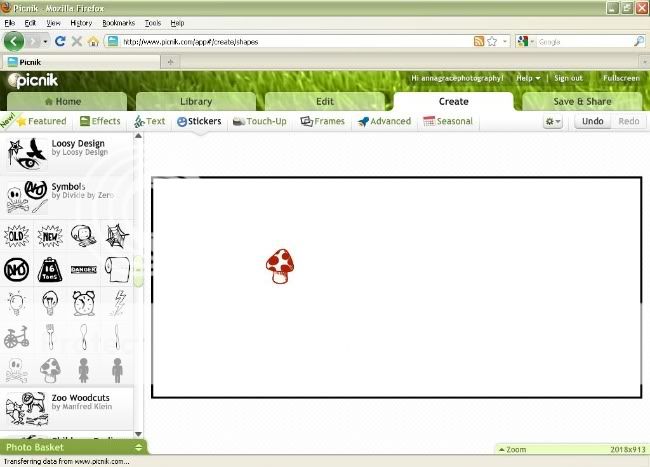Bookmark this page with the star
The width and height of the screenshot is (650, 467).
492,41
